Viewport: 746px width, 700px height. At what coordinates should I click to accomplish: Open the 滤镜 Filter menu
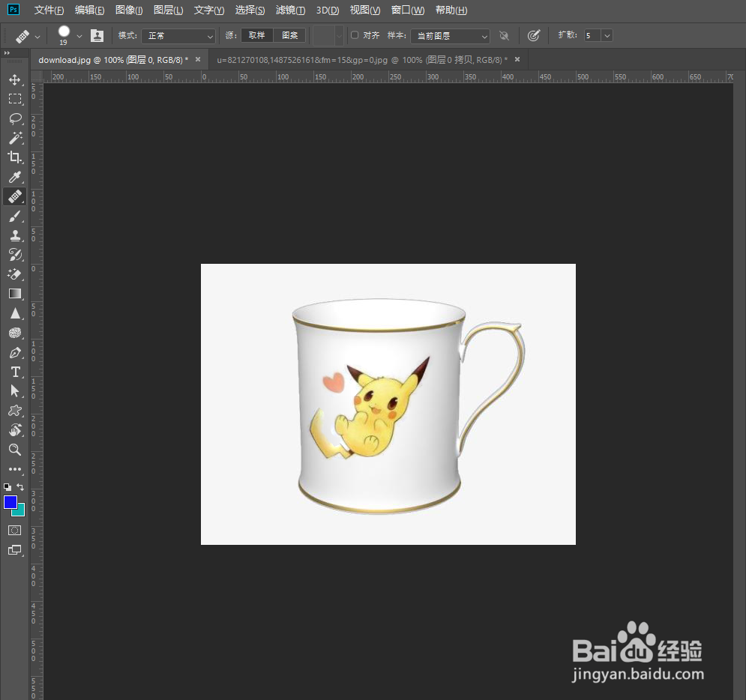(290, 10)
